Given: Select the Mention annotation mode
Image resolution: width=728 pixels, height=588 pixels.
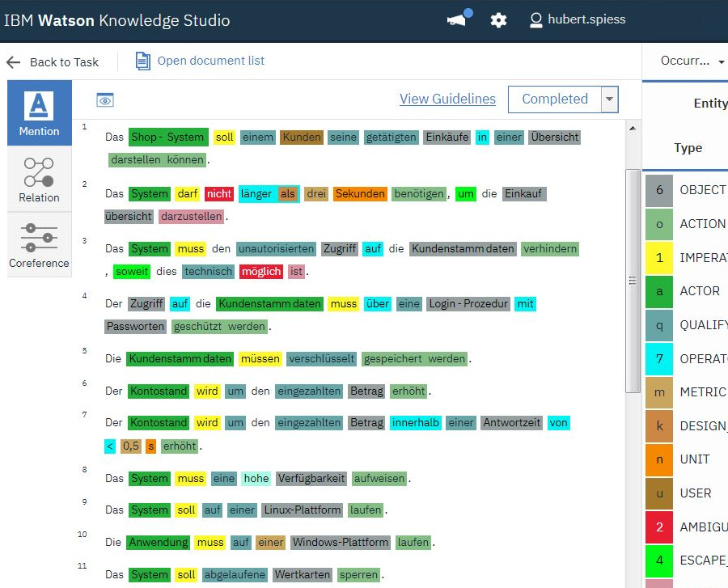Looking at the screenshot, I should coord(39,113).
